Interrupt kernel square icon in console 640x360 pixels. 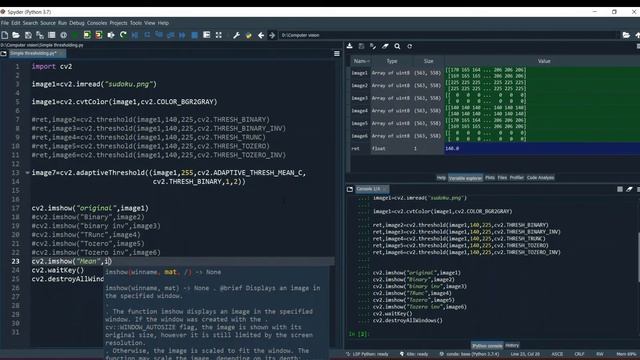(620, 189)
